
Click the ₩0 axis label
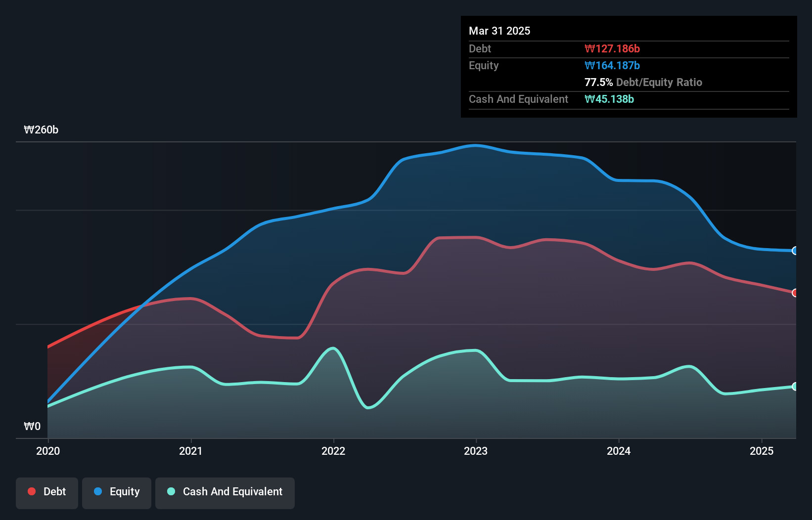pos(33,426)
